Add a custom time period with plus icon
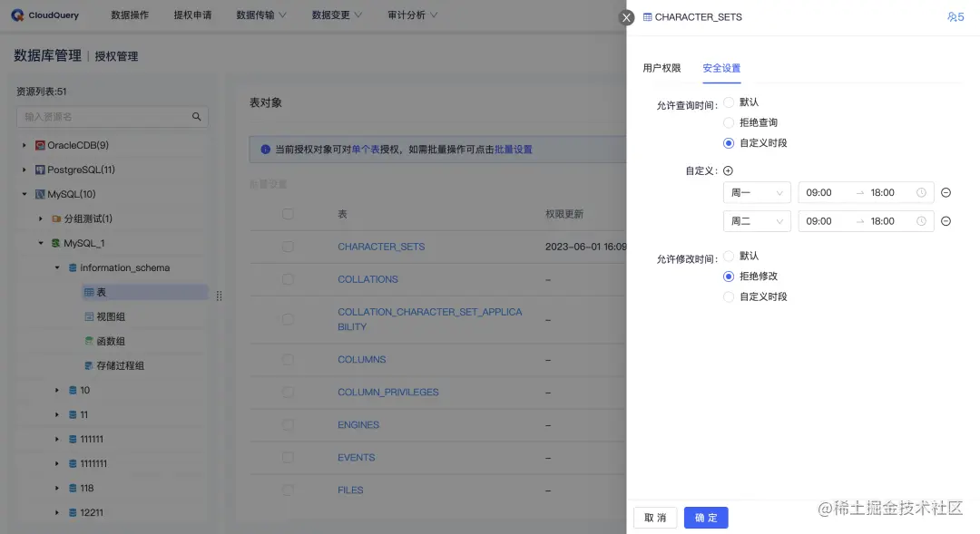980x534 pixels. click(728, 170)
